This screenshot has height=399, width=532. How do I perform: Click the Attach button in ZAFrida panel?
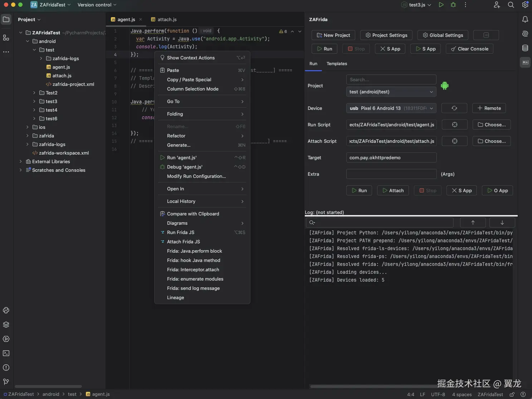[x=393, y=190]
